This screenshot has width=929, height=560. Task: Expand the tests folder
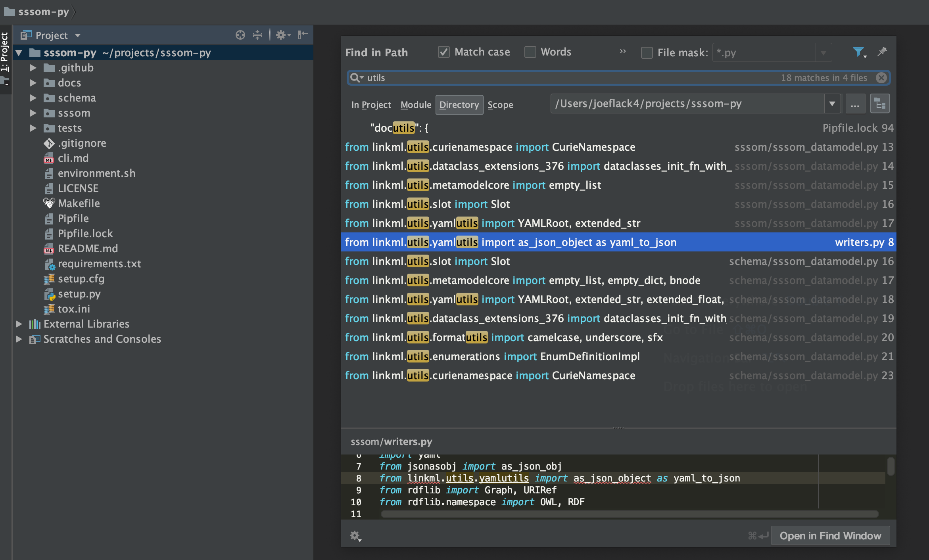click(33, 128)
